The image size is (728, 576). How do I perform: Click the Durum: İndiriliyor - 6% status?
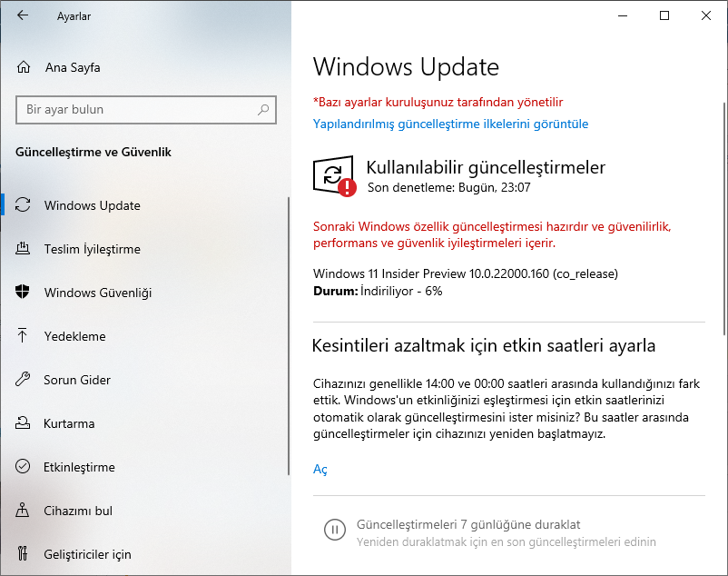click(x=378, y=292)
